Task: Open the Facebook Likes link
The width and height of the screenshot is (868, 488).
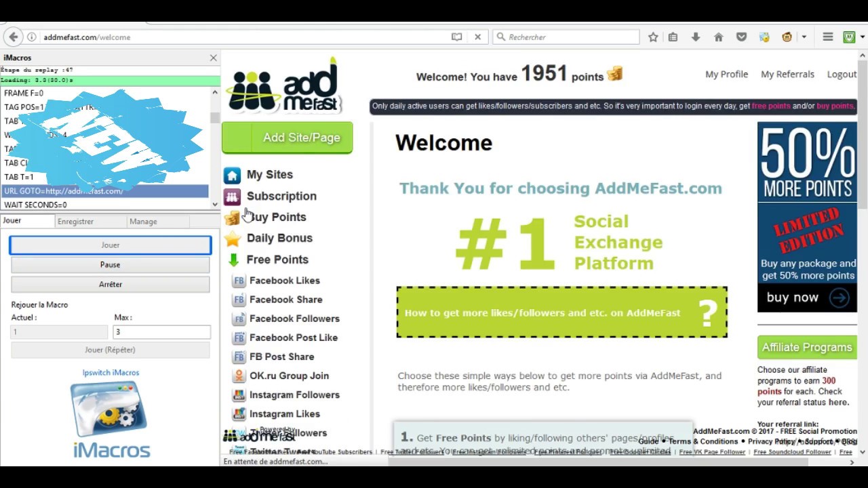Action: coord(285,281)
